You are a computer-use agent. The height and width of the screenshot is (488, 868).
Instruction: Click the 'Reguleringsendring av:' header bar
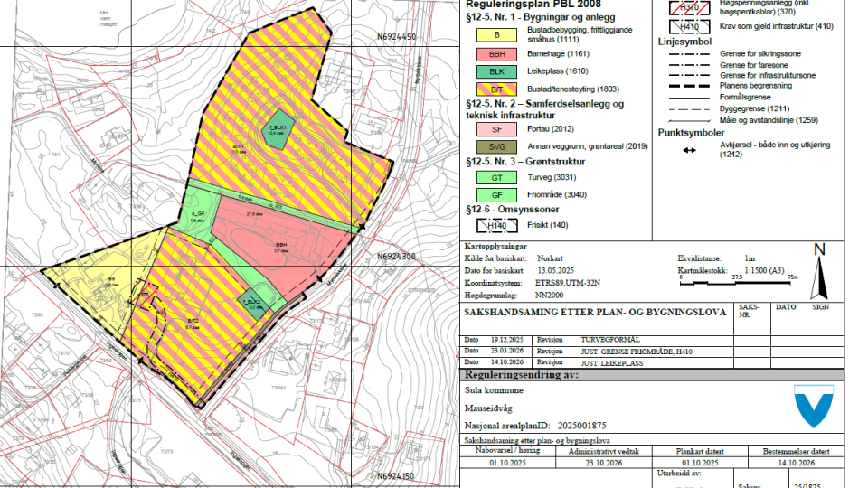tap(652, 374)
